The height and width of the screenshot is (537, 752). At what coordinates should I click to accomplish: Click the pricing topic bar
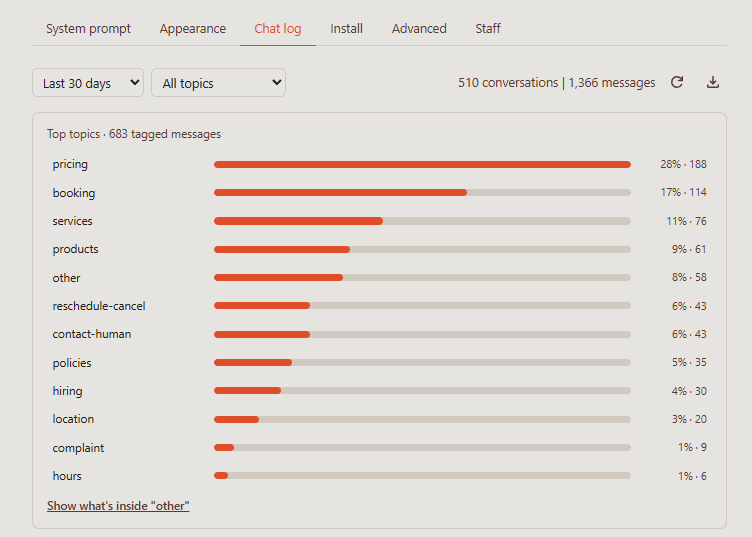pos(422,164)
